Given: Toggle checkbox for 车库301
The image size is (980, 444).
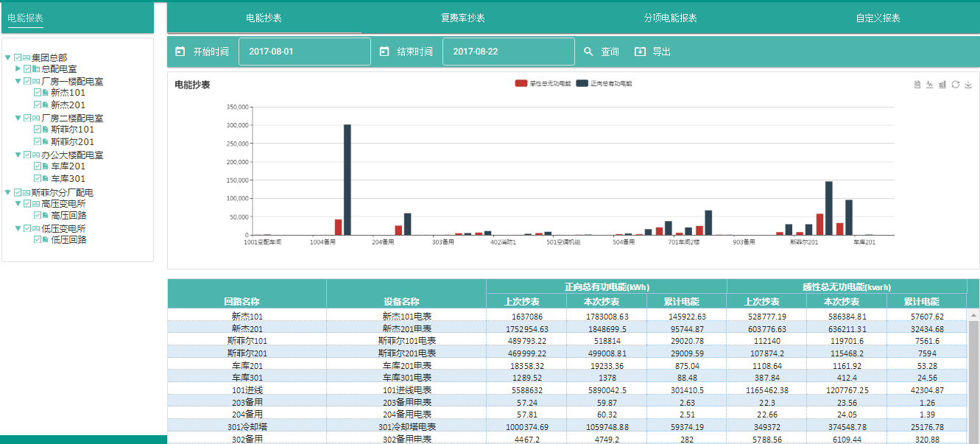Looking at the screenshot, I should click(x=38, y=179).
